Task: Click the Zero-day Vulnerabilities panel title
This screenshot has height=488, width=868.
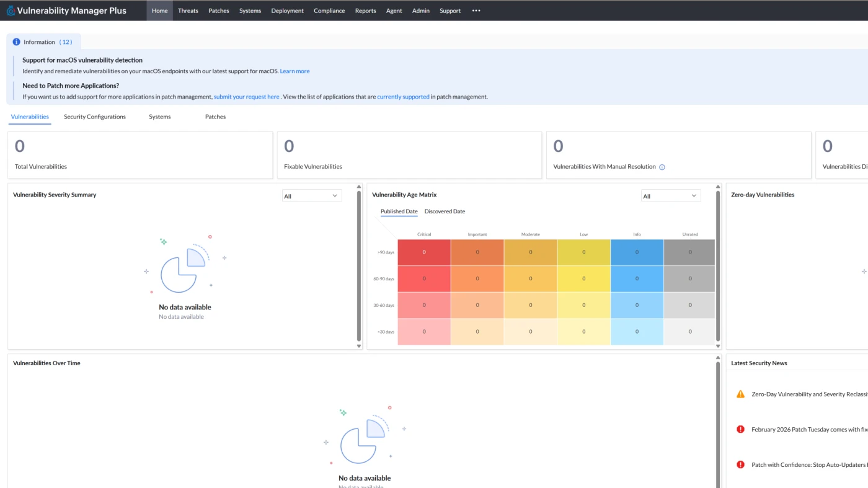Action: point(763,195)
